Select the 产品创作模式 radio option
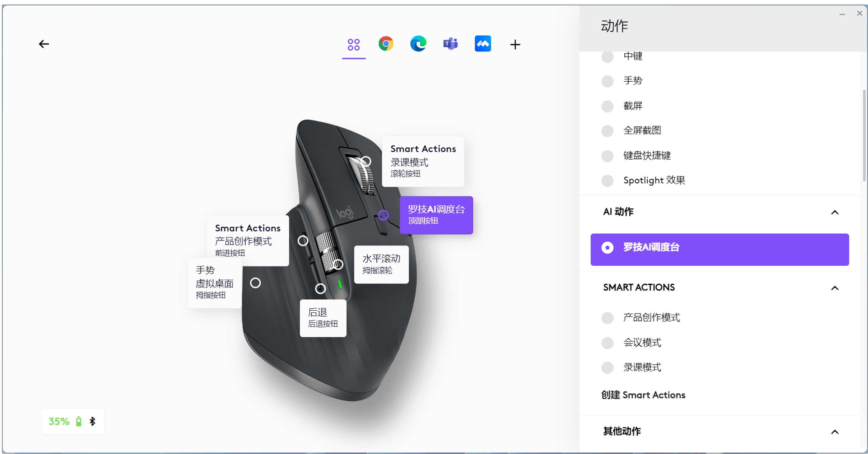 click(x=607, y=318)
